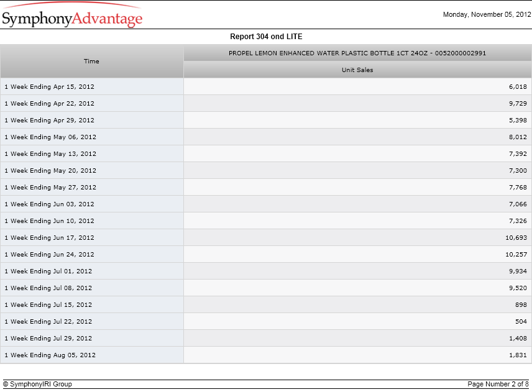Click unit sales value 10,257

(x=516, y=255)
